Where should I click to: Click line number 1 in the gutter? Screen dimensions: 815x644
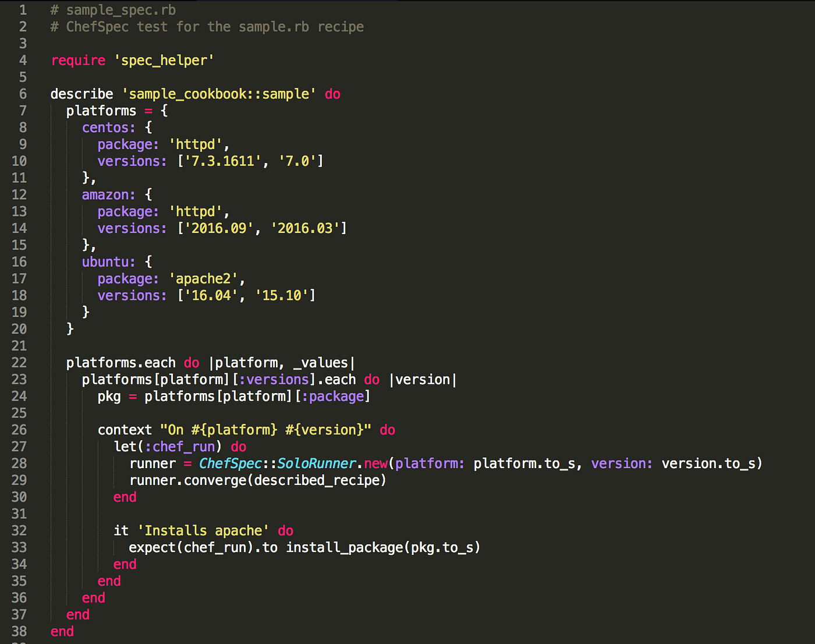[x=23, y=10]
